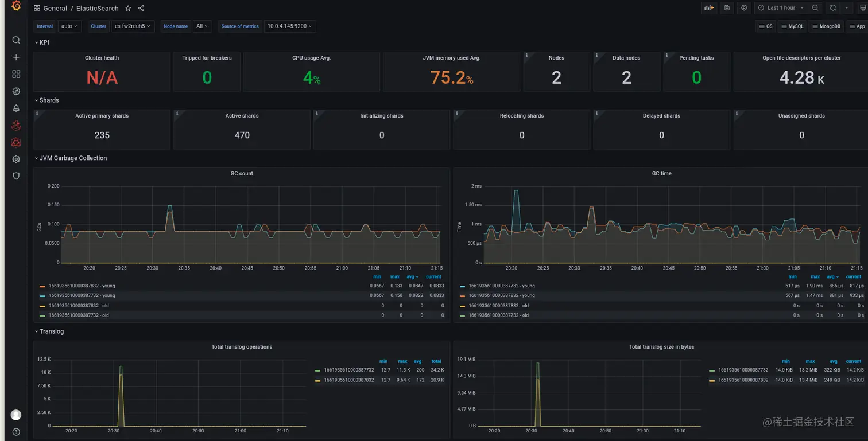Click the user avatar in sidebar

16,415
